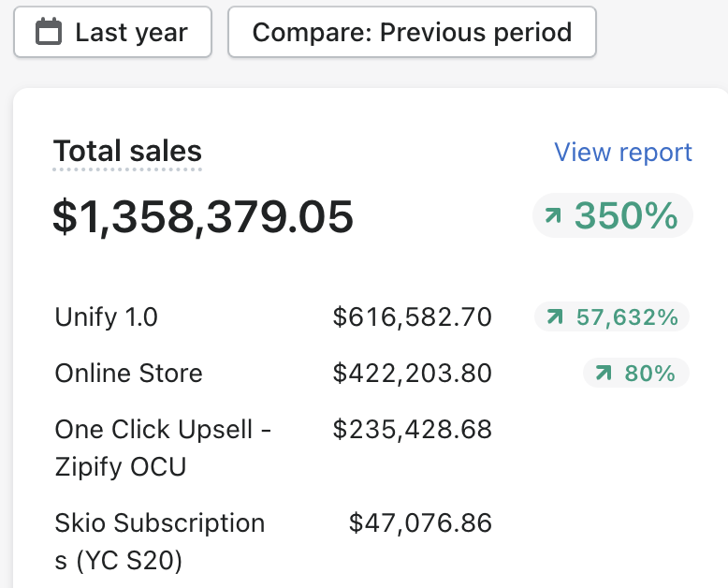Click the 57,632% growth badge
The height and width of the screenshot is (588, 728).
coord(612,316)
